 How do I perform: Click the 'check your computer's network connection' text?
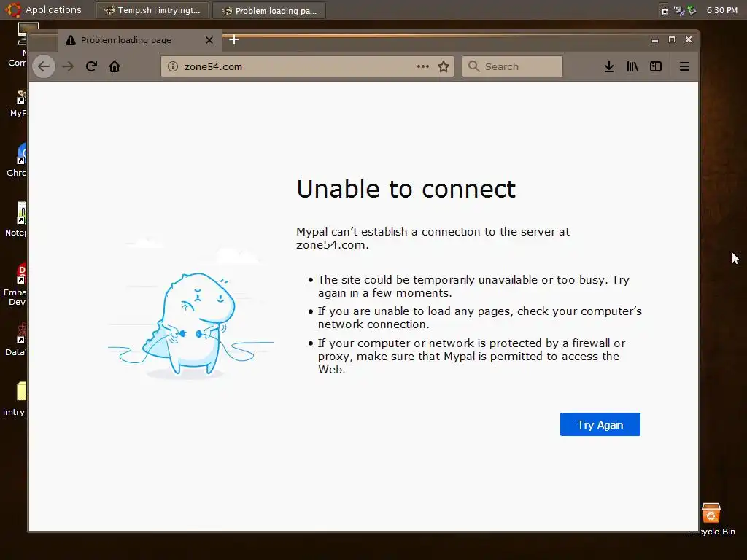(480, 318)
